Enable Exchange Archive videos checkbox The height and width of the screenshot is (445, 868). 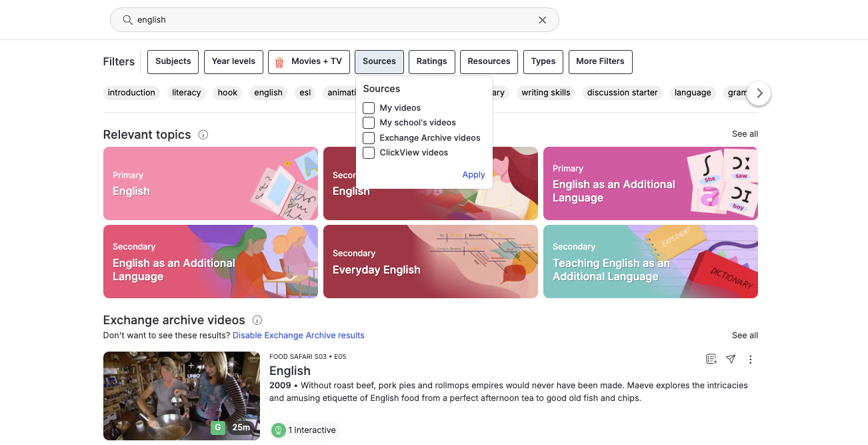pyautogui.click(x=369, y=138)
